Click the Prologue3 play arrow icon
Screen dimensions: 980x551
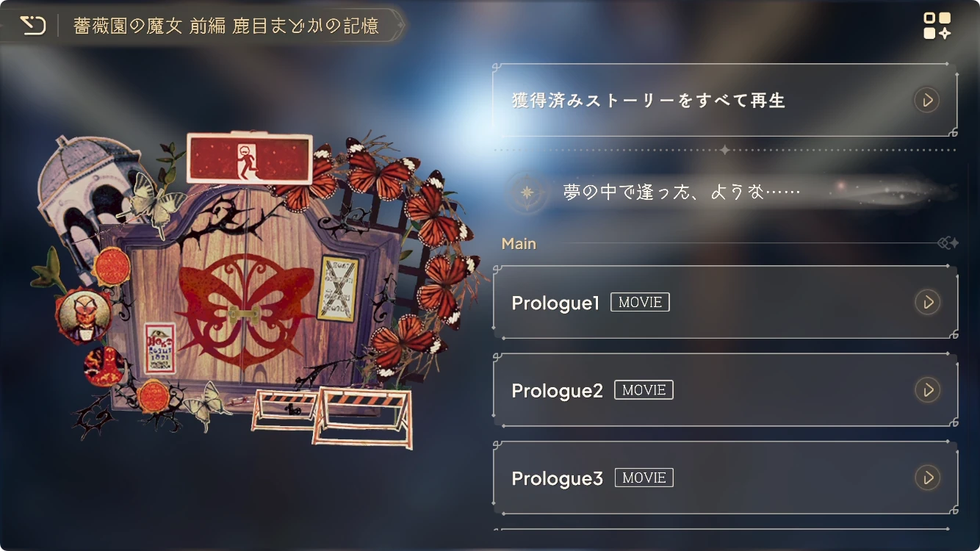coord(927,478)
